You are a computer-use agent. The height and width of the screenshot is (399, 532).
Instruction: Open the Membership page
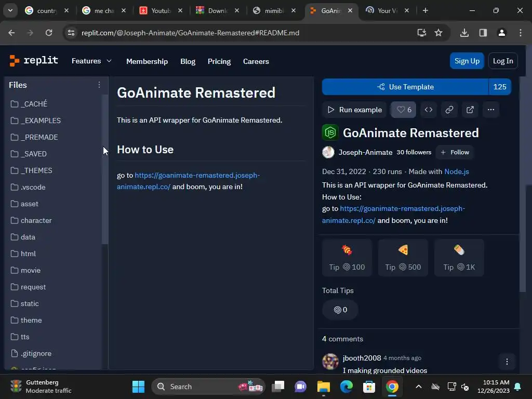click(147, 61)
